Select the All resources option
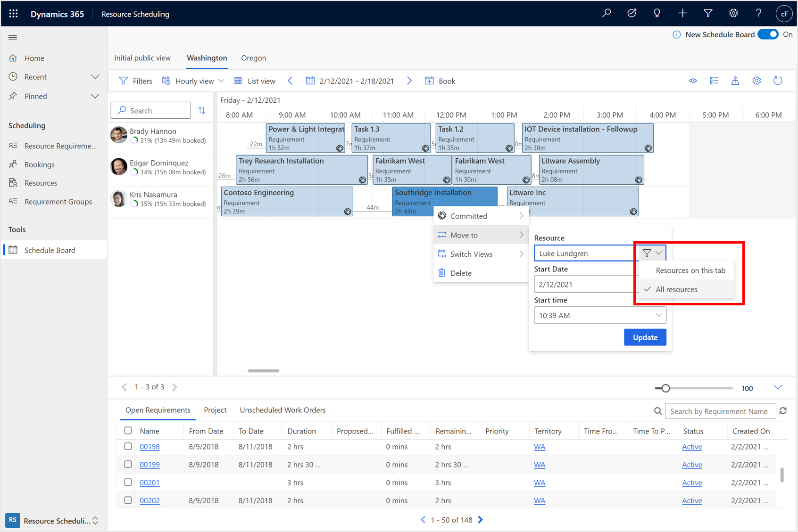The width and height of the screenshot is (798, 532). pyautogui.click(x=687, y=289)
